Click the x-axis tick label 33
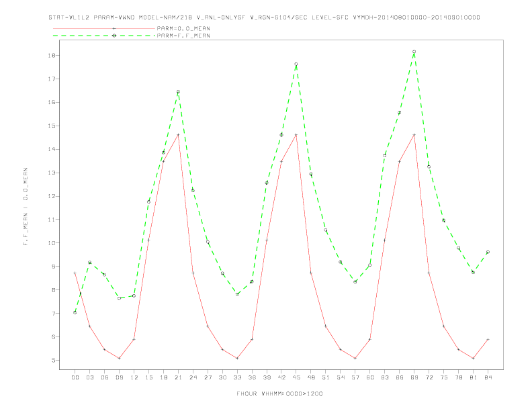Image resolution: width=532 pixels, height=411 pixels. (237, 377)
